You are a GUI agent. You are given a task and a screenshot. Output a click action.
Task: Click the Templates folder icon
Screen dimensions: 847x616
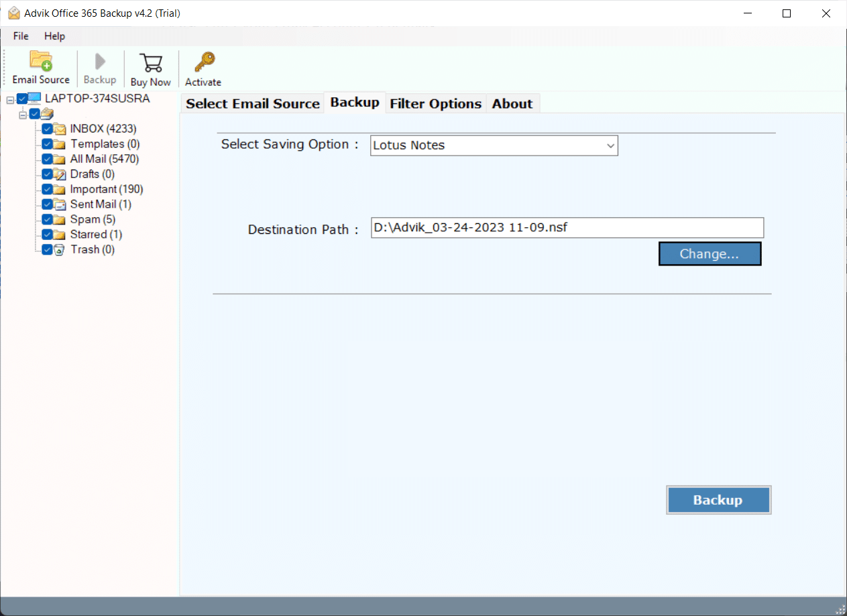(x=60, y=144)
